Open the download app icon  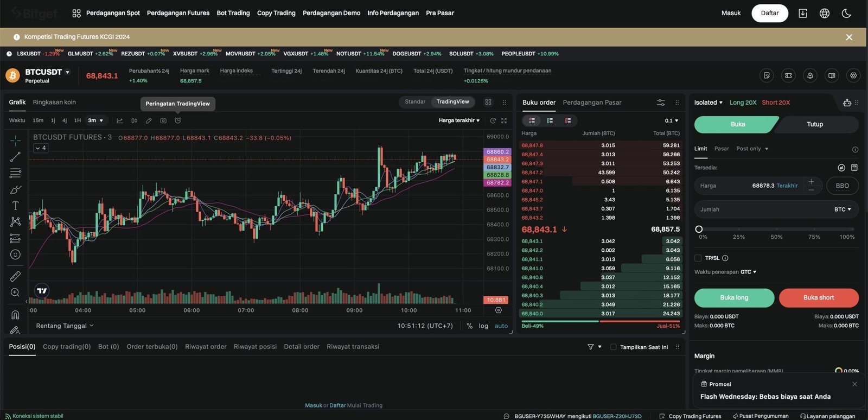[803, 13]
